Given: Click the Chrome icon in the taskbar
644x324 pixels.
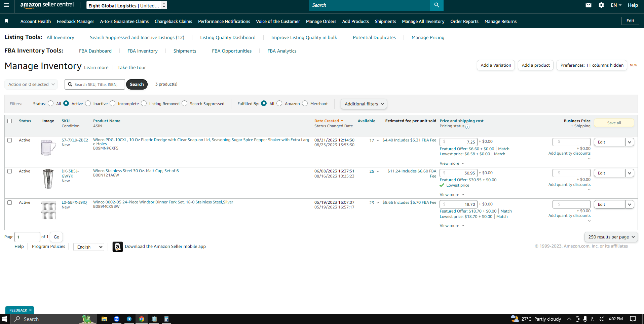Looking at the screenshot, I should click(142, 319).
